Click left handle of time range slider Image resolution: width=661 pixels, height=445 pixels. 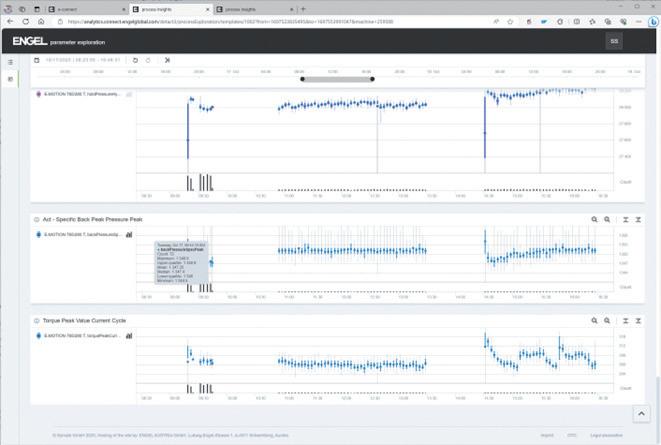[302, 79]
